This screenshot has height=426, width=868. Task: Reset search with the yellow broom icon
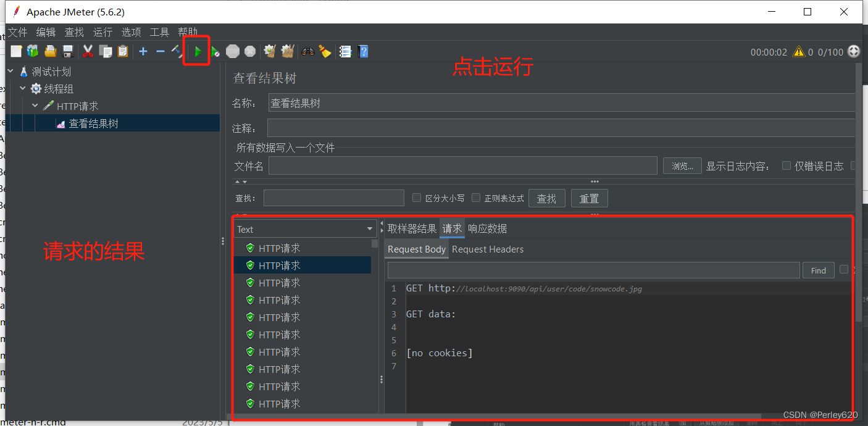(325, 52)
